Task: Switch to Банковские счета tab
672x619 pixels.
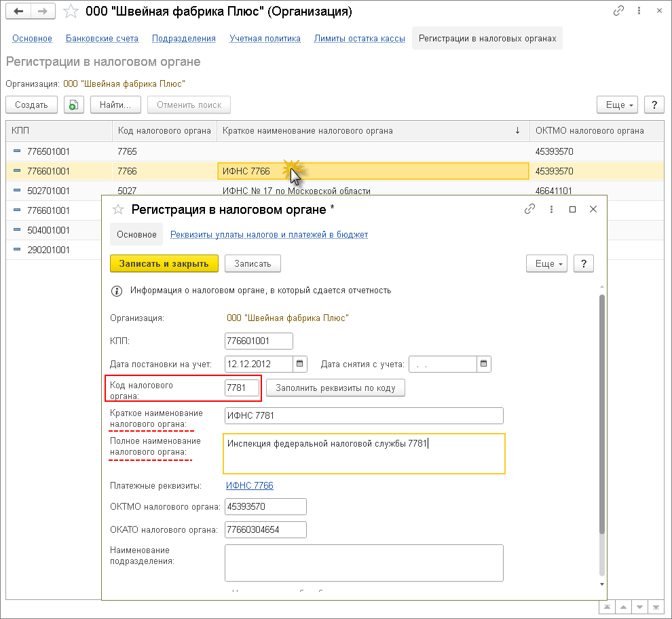Action: pos(102,39)
